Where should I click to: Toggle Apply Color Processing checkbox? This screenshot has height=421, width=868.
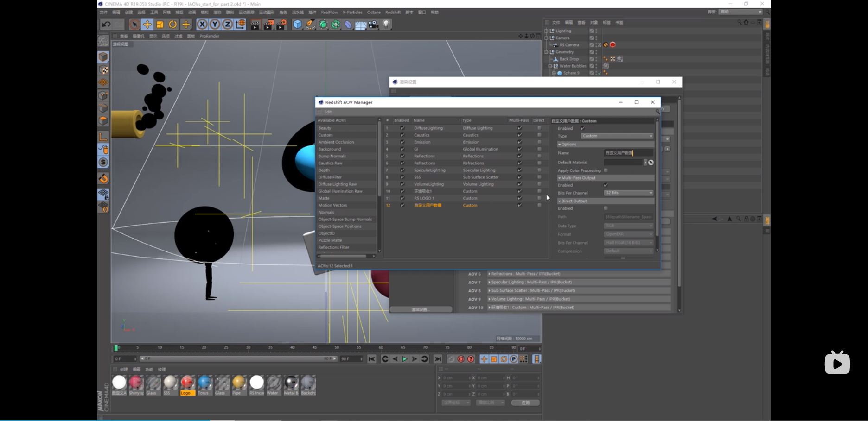pos(606,170)
